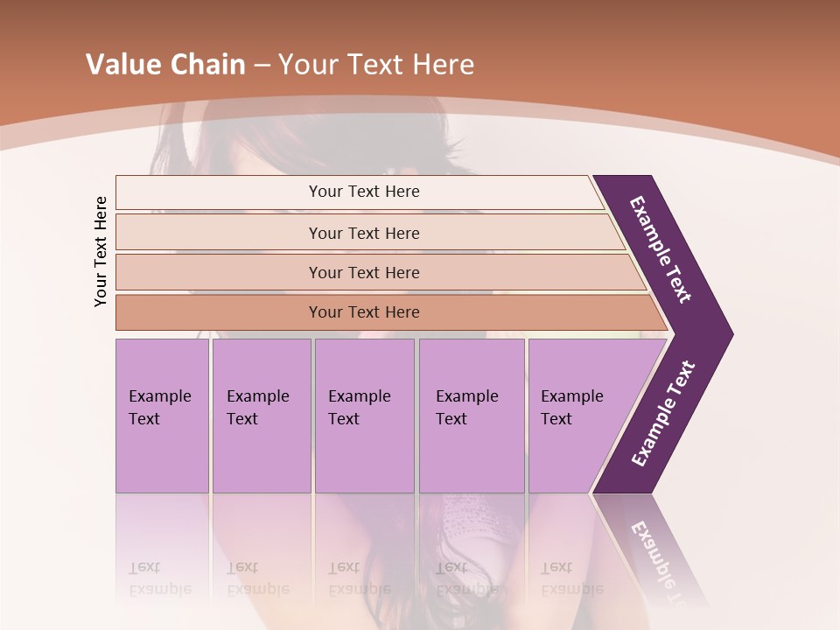The image size is (840, 630).
Task: Select the darkest fourth Your Text Here bar
Action: [391, 312]
